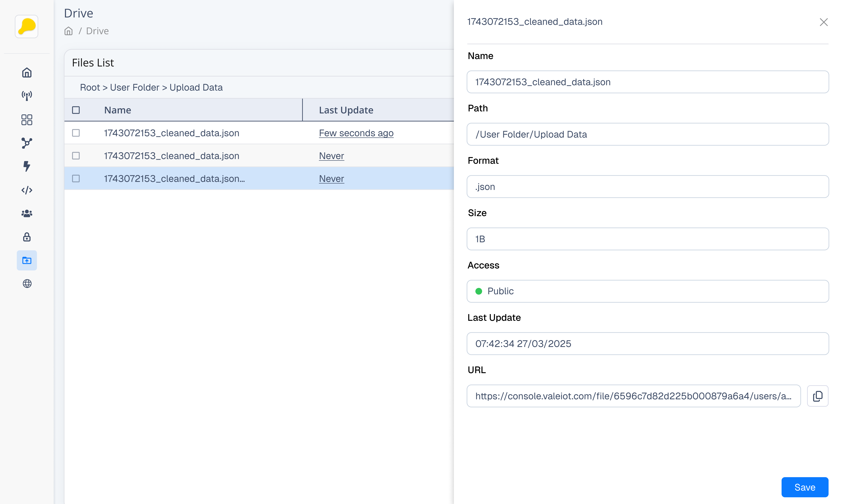Go to User Folder in breadcrumb path
The height and width of the screenshot is (504, 842).
coord(135,87)
